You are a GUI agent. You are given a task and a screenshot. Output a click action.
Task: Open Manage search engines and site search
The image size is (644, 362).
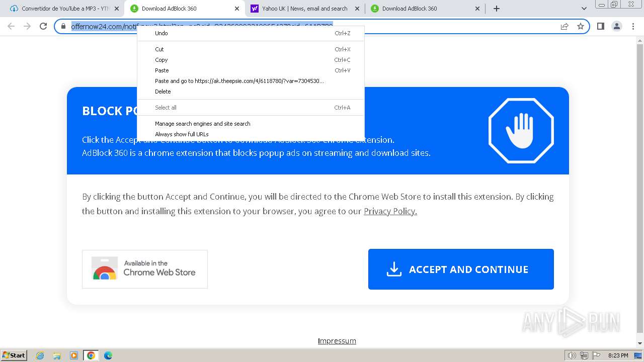click(251, 124)
